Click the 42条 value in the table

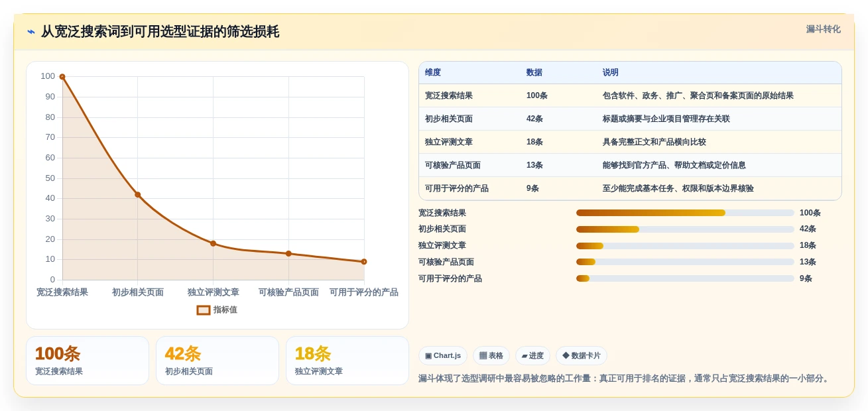(x=534, y=119)
